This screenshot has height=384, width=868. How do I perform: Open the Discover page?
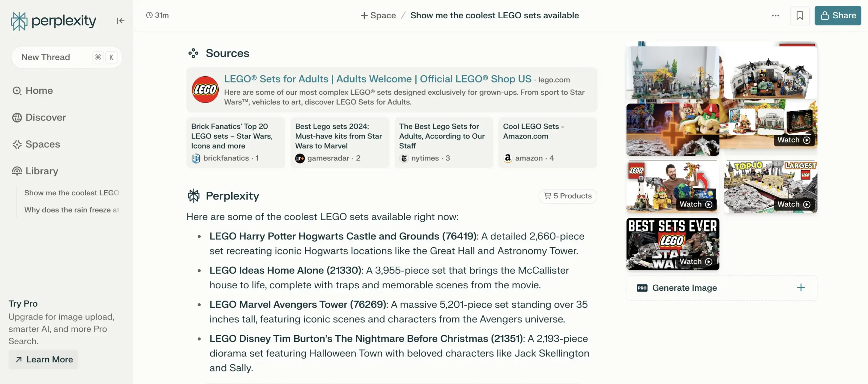(x=39, y=117)
